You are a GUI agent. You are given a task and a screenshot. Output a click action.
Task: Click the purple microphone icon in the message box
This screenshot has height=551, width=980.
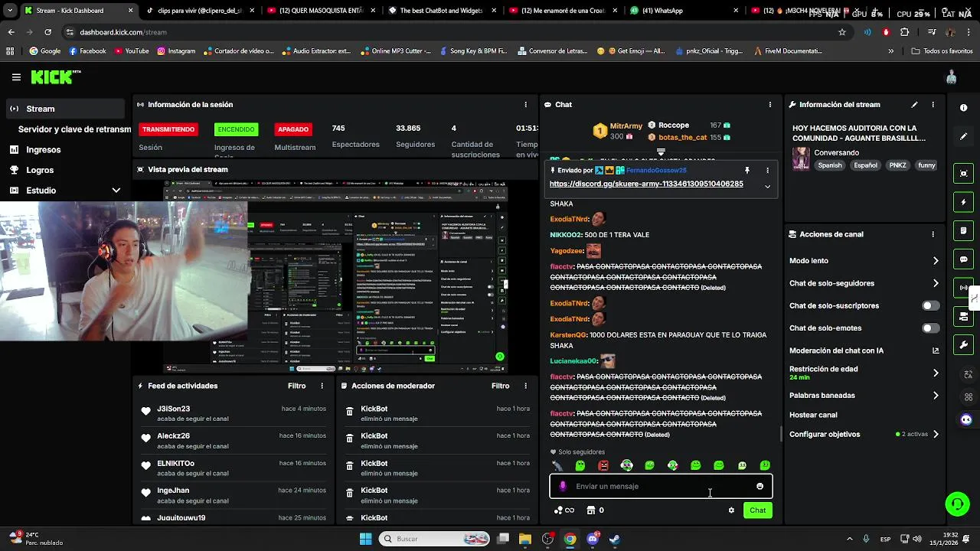click(x=563, y=487)
